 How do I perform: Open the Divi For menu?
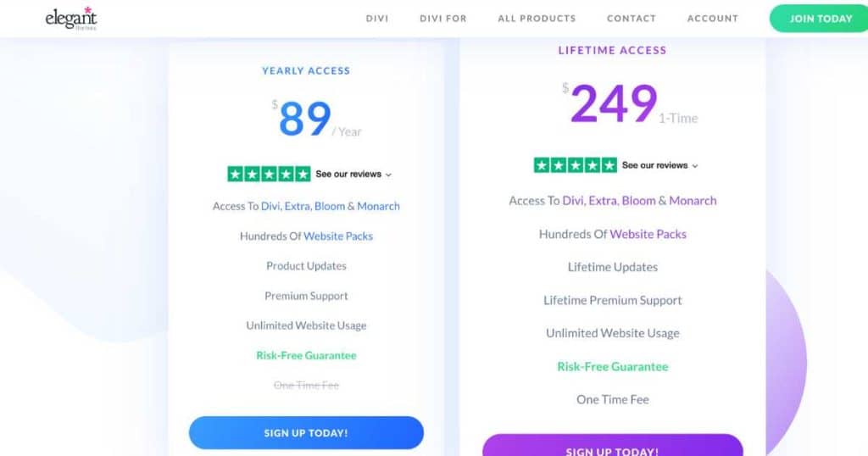click(x=442, y=19)
